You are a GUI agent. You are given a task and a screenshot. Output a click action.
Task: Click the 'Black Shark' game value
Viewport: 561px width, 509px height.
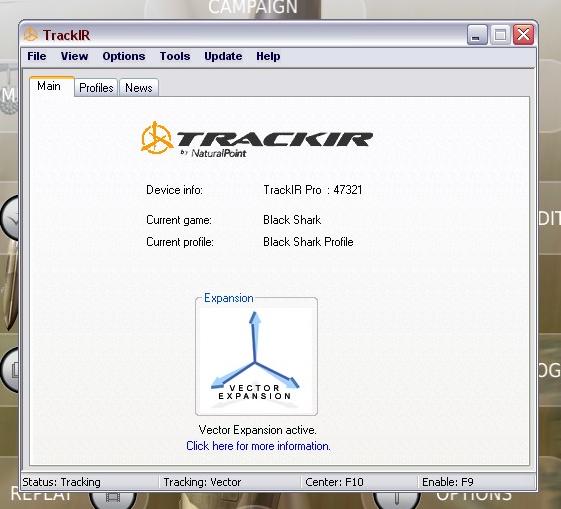(292, 220)
